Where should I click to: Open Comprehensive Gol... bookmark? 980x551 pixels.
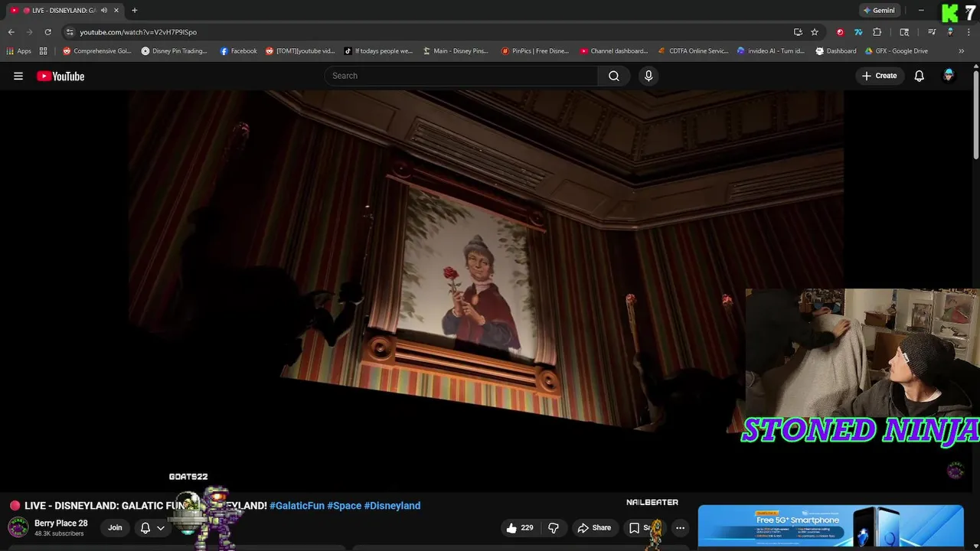97,51
